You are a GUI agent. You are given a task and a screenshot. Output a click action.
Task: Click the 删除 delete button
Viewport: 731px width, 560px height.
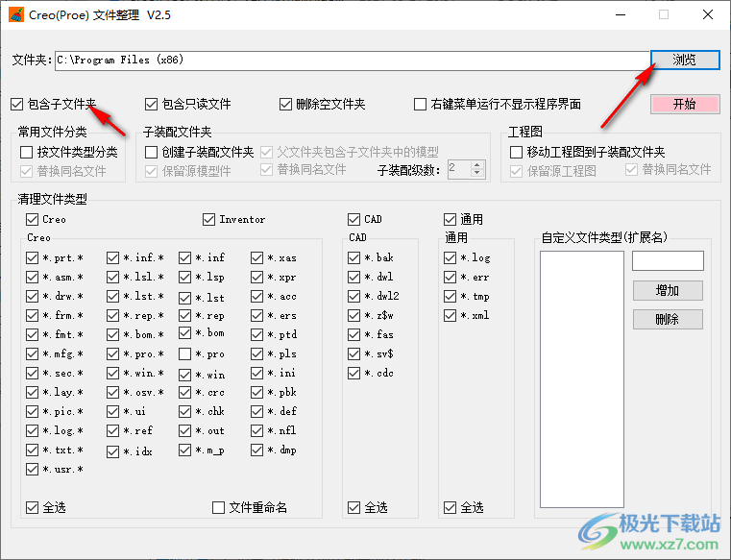(x=668, y=320)
